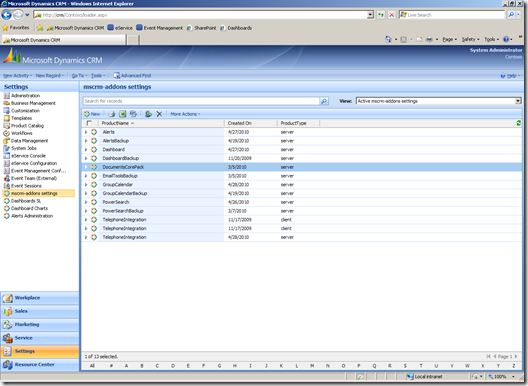Open the CRM Help menu
Image resolution: width=528 pixels, height=386 pixels.
tap(510, 75)
